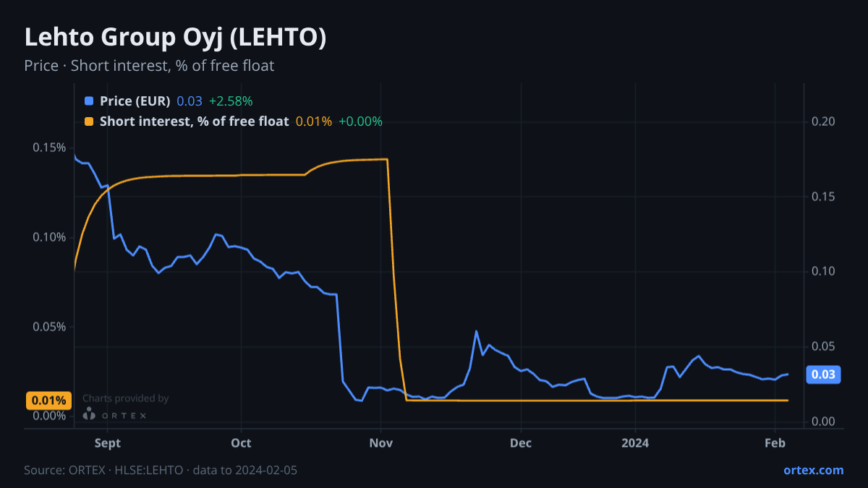Click the Oct x-axis label

pos(241,442)
